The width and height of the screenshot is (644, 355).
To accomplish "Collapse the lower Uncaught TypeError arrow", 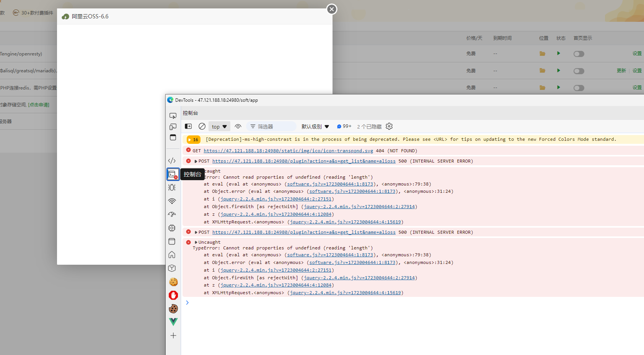I will (x=196, y=242).
